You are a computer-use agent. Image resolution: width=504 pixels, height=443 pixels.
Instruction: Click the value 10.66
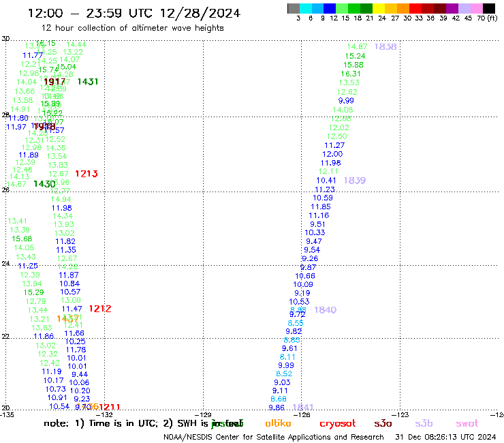(x=305, y=276)
